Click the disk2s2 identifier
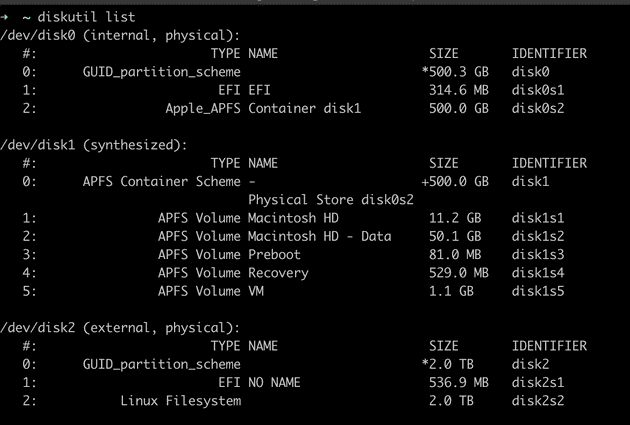Image resolution: width=630 pixels, height=425 pixels. click(x=538, y=401)
